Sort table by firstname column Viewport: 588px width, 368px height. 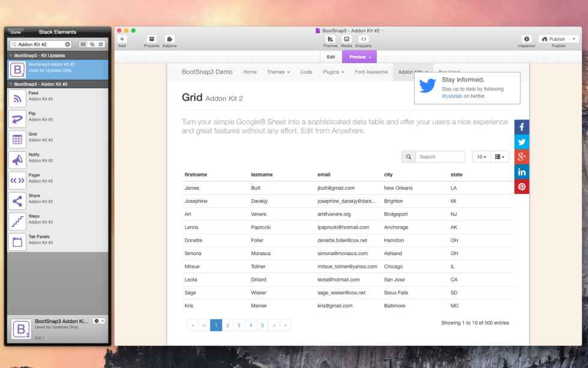(196, 175)
